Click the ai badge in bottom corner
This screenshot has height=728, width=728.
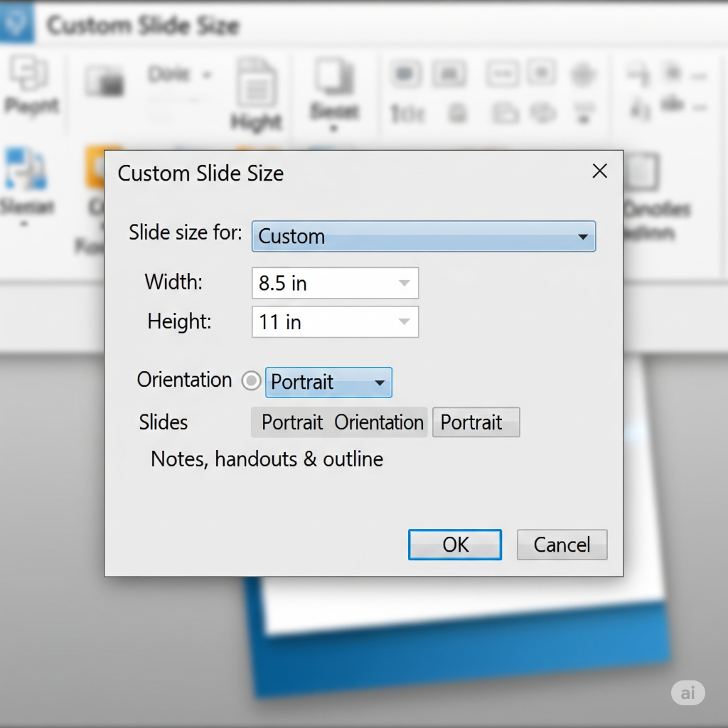pos(687,692)
